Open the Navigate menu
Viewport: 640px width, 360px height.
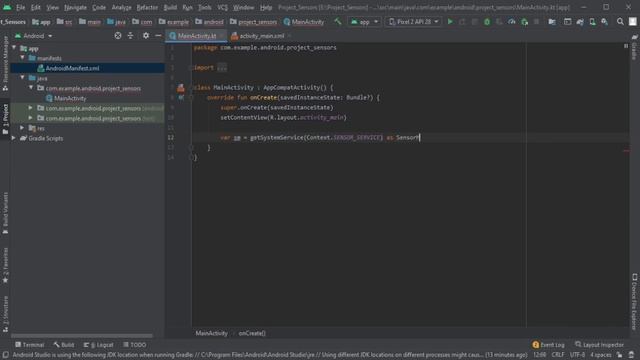(x=75, y=7)
